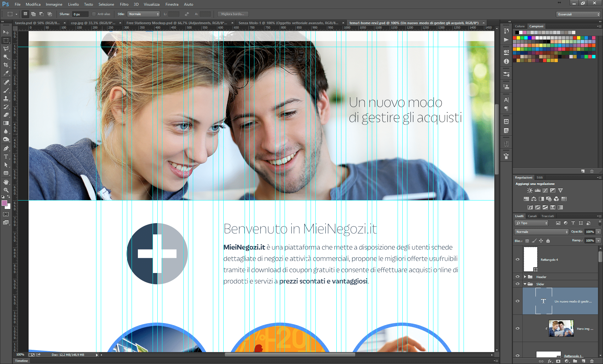Select the Eraser tool

coord(6,115)
